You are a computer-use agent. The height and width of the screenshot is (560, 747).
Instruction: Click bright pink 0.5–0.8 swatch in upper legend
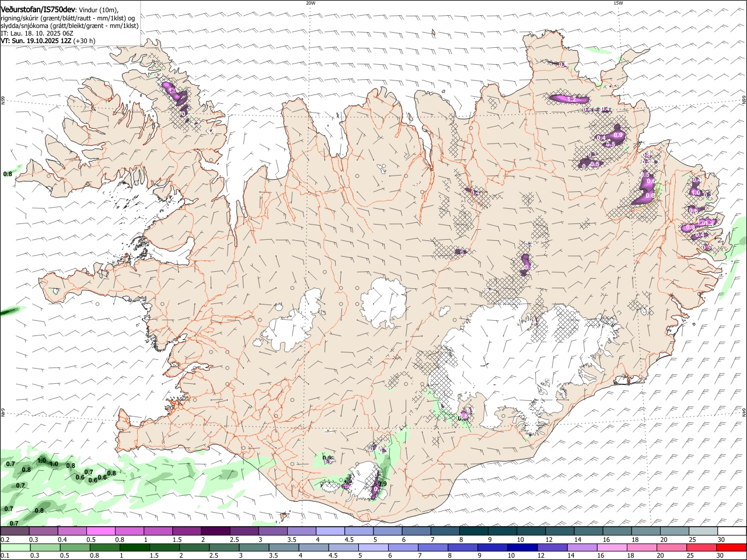tap(102, 531)
